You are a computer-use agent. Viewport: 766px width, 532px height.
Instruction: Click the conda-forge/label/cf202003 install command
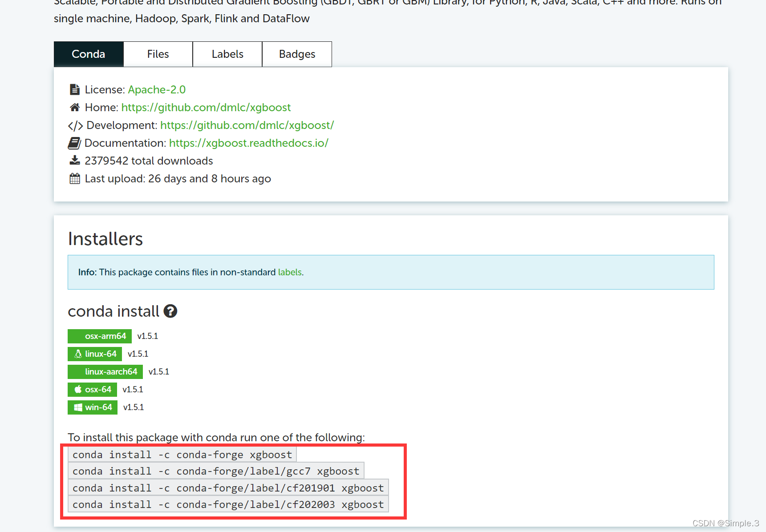(228, 504)
